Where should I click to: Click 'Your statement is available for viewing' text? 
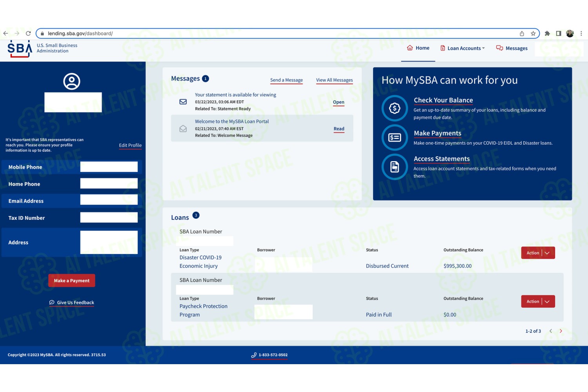tap(236, 95)
